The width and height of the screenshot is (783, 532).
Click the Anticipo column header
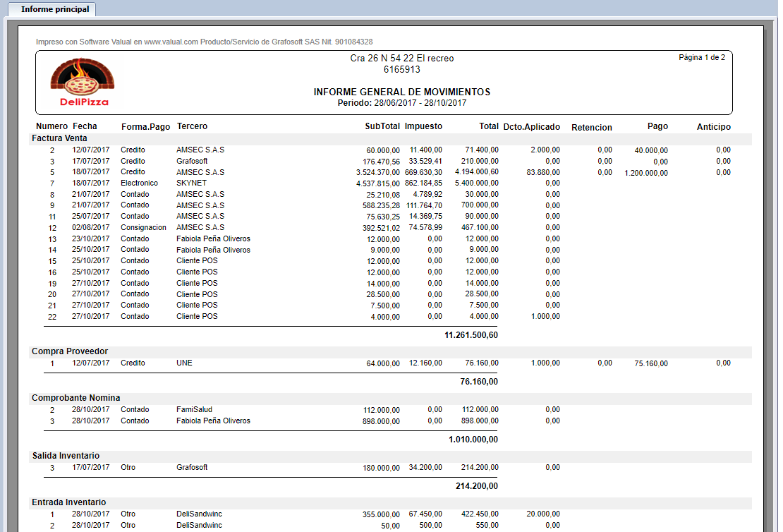(x=713, y=127)
